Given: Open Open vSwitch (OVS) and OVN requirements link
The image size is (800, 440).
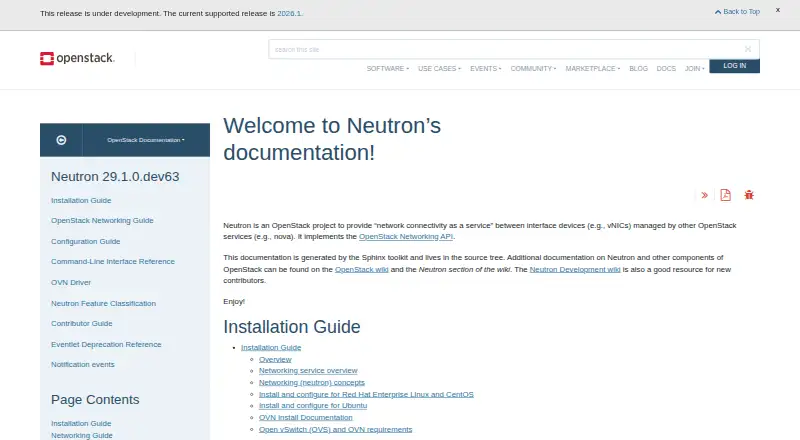Looking at the screenshot, I should (335, 430).
